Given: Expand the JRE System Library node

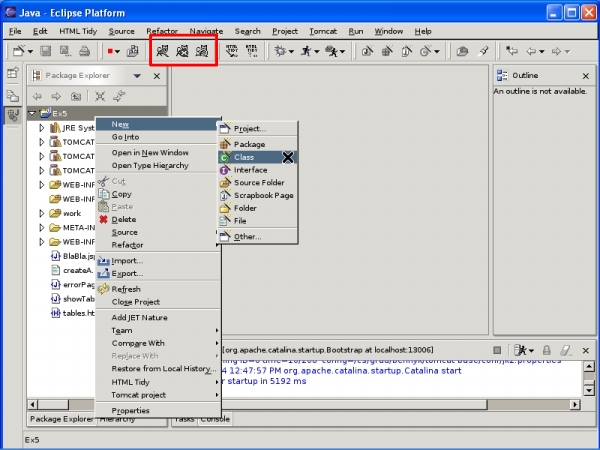Looking at the screenshot, I should coord(41,128).
